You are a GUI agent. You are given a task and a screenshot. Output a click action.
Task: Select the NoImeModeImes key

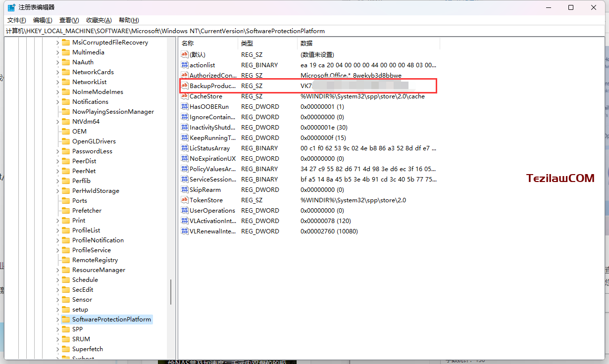click(x=98, y=91)
